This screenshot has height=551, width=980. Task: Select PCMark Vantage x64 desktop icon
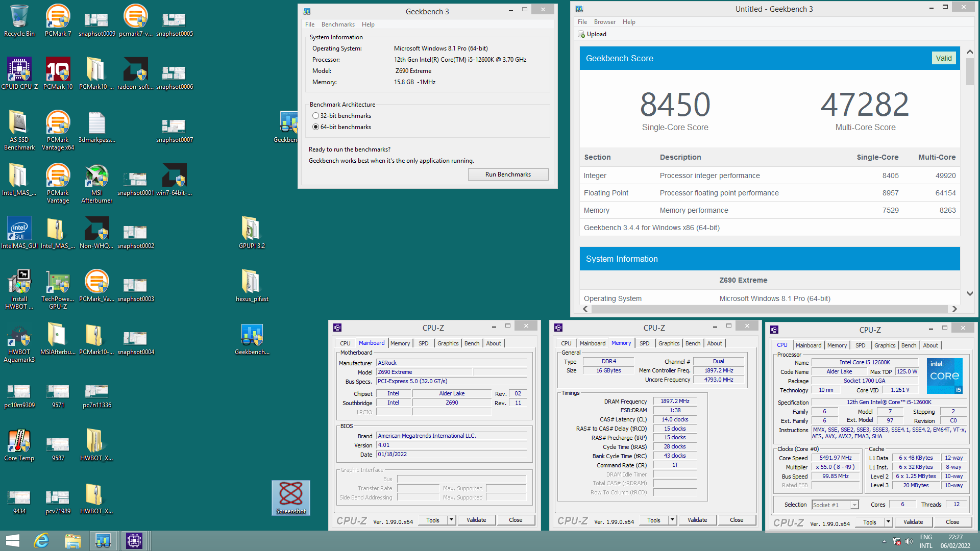58,130
